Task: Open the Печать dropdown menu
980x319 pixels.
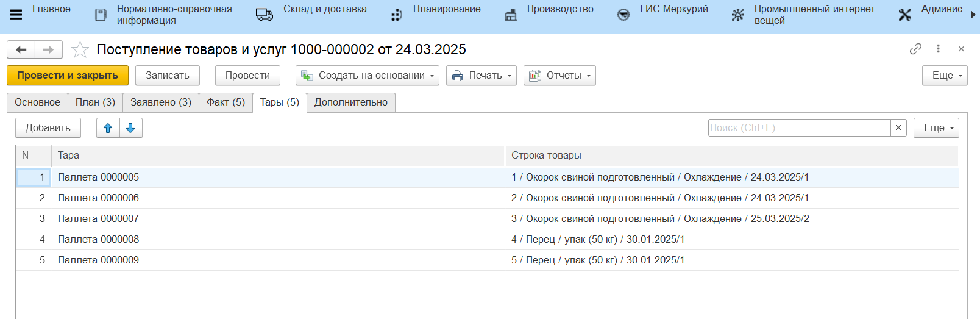Action: click(481, 76)
